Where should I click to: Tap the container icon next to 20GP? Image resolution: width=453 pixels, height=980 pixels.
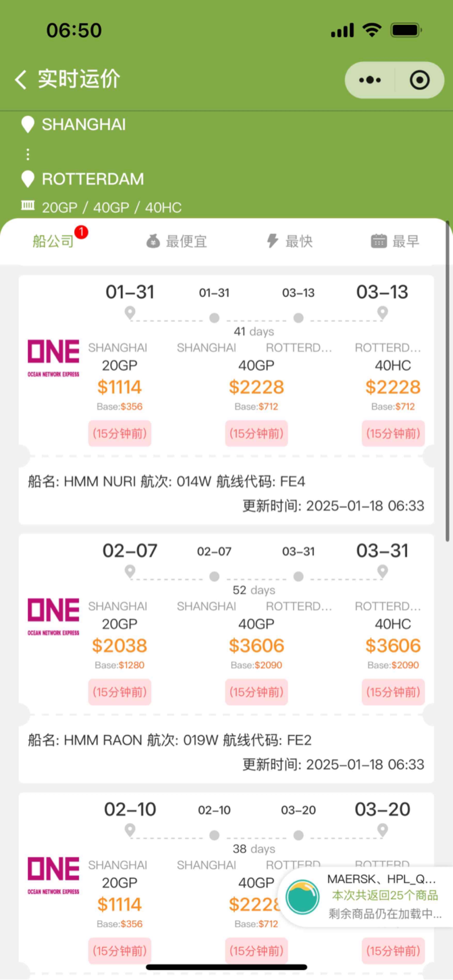tap(28, 206)
